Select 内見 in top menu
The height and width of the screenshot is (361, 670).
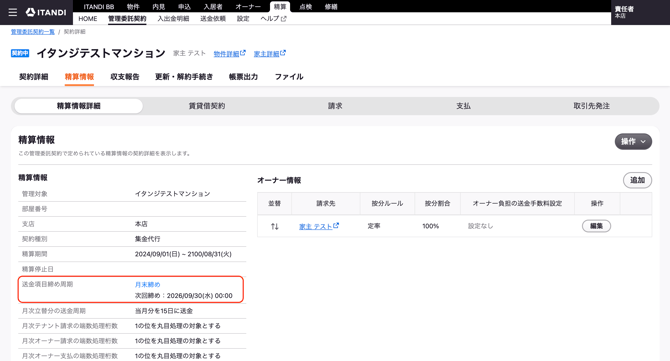coord(159,6)
